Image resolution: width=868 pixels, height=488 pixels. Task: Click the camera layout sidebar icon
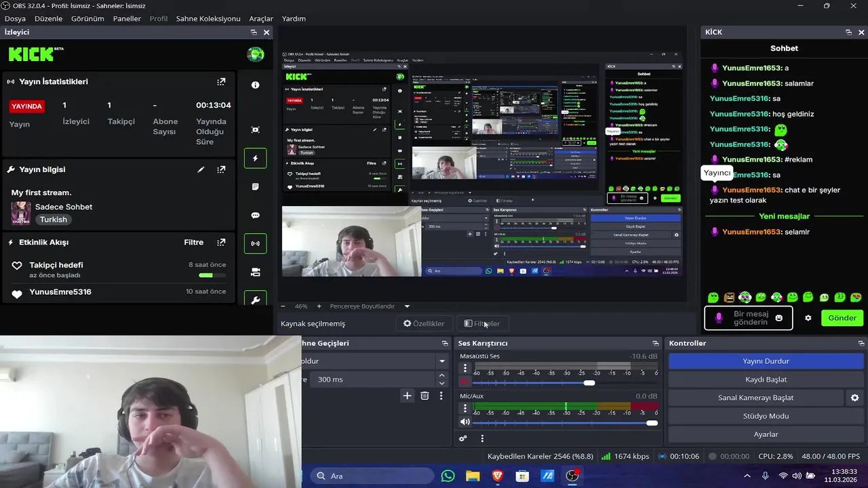coord(255,272)
